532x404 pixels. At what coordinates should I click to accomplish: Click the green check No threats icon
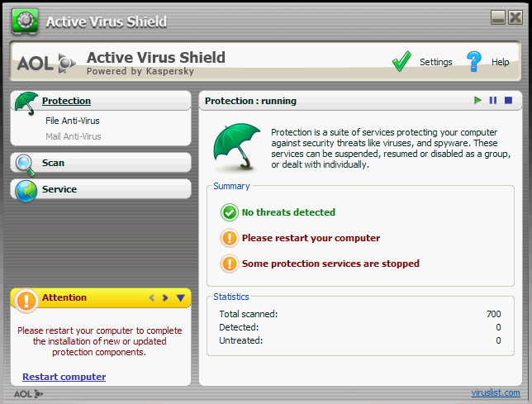coord(230,212)
